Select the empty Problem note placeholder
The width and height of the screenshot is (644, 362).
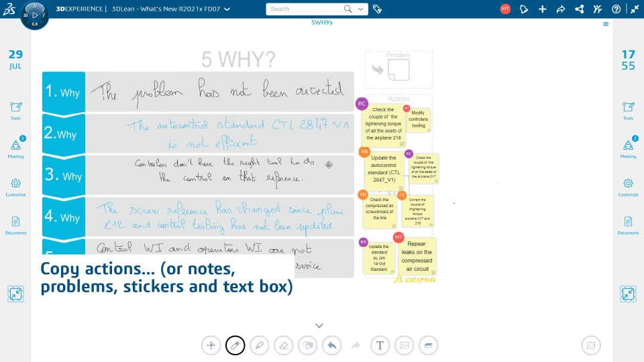click(x=398, y=70)
